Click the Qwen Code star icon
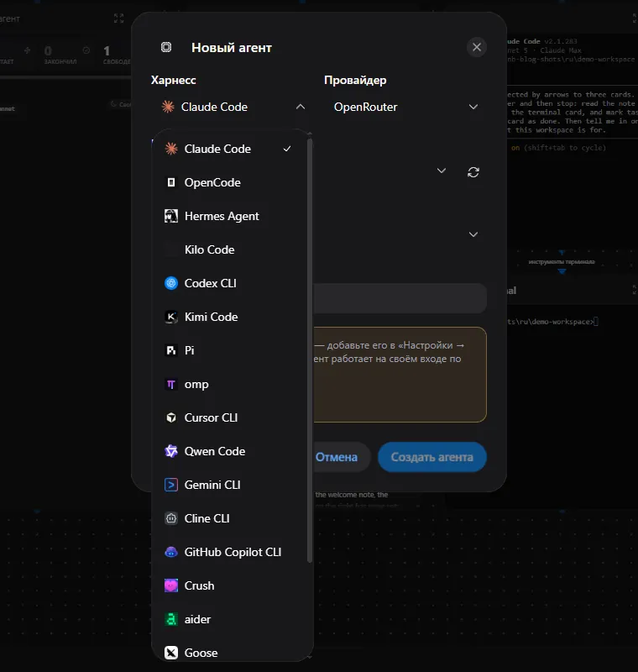This screenshot has height=672, width=638. point(171,451)
